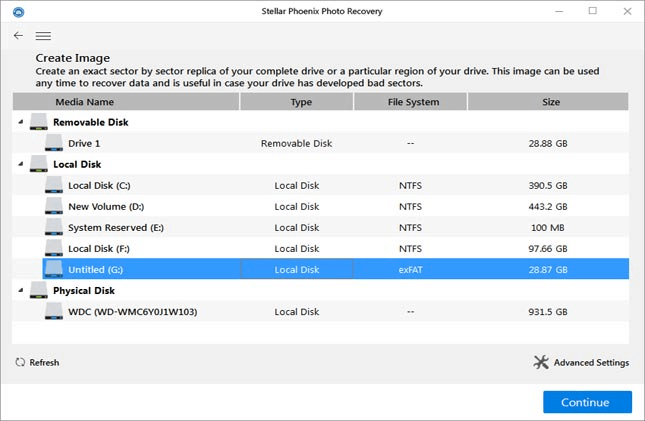Viewport: 645px width, 421px height.
Task: Click the Stellar Phoenix app logo icon
Action: tap(19, 12)
